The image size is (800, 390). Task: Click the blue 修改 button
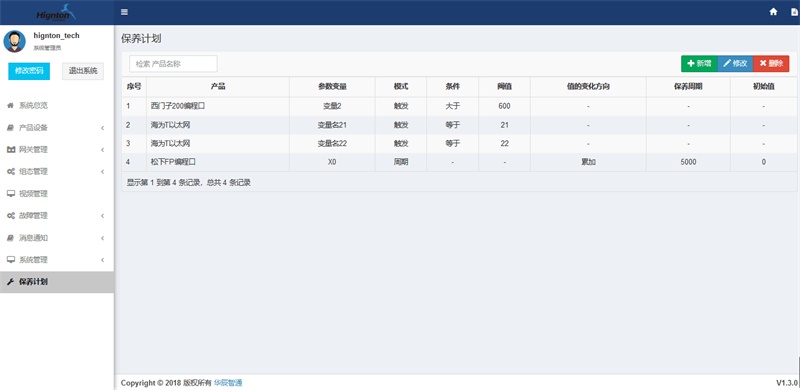coord(735,63)
